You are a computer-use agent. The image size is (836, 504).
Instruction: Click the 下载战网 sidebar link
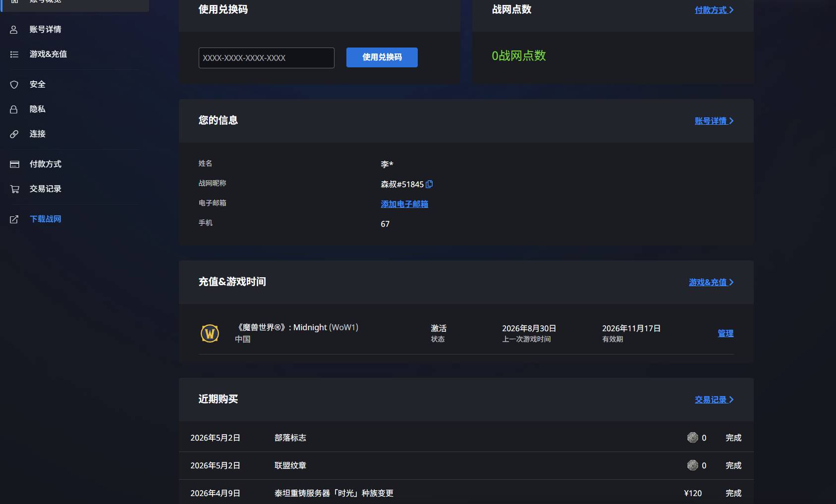point(45,219)
